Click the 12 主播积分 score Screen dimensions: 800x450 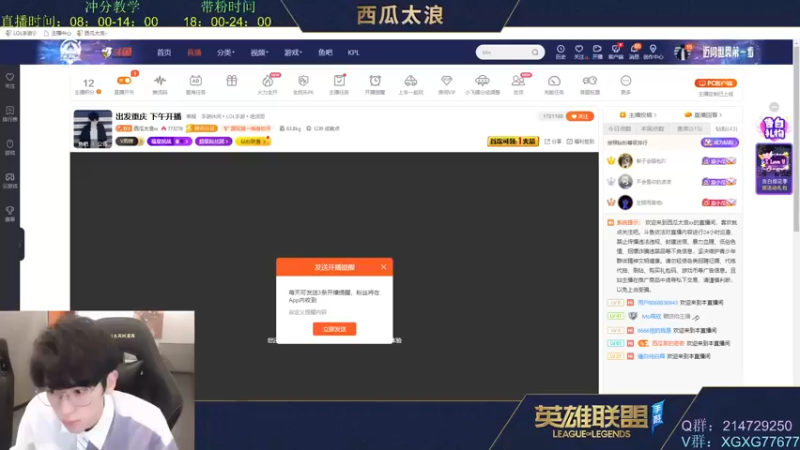point(88,83)
